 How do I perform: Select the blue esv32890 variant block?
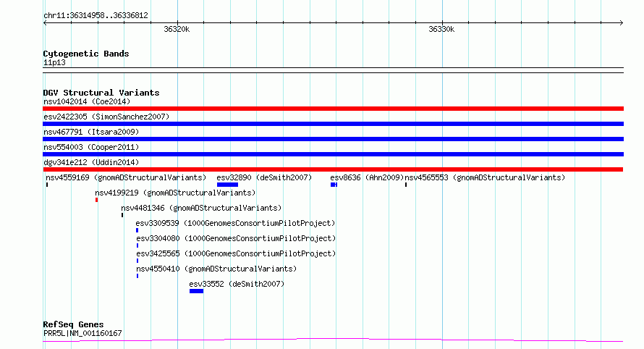point(227,185)
